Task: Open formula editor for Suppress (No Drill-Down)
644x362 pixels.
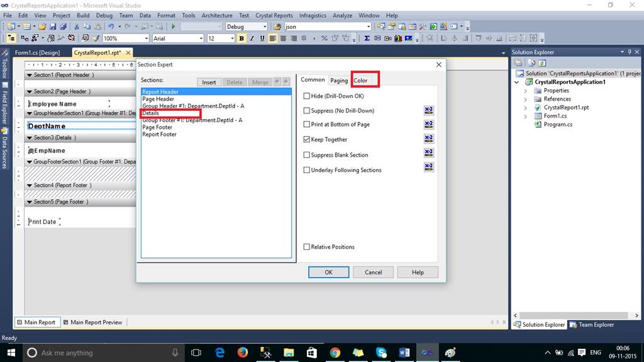Action: (x=428, y=110)
